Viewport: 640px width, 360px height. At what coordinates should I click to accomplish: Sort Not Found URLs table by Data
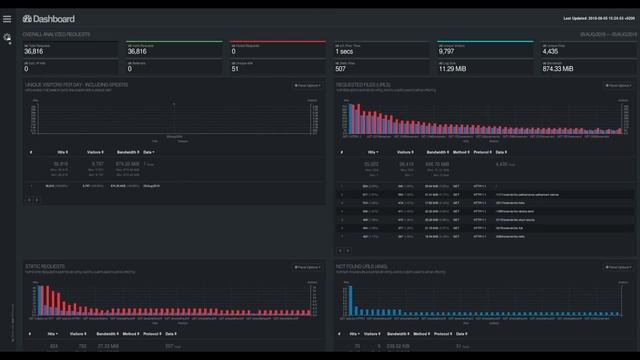(462, 334)
